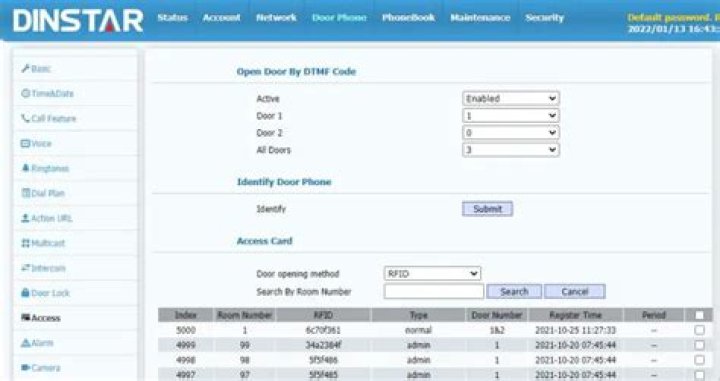This screenshot has width=720, height=381.
Task: Check the box for index 4999 row
Action: 699,345
